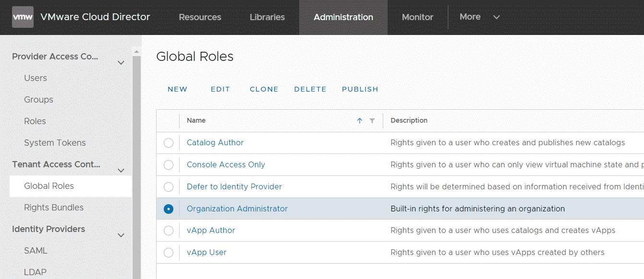
Task: Click the VMware Cloud Director title
Action: [x=95, y=17]
